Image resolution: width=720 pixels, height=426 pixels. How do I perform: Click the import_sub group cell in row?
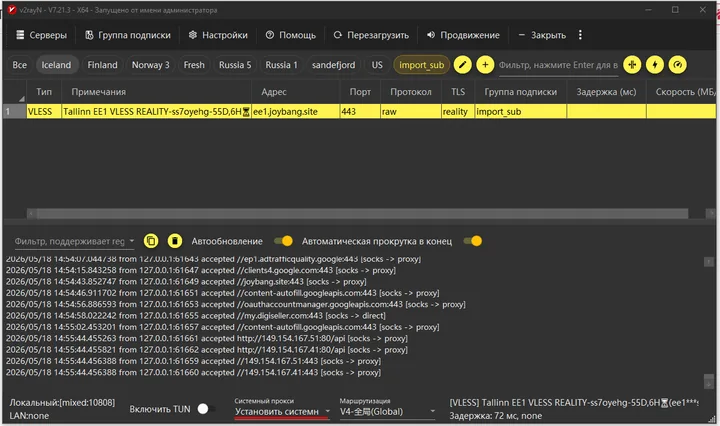tap(521, 112)
